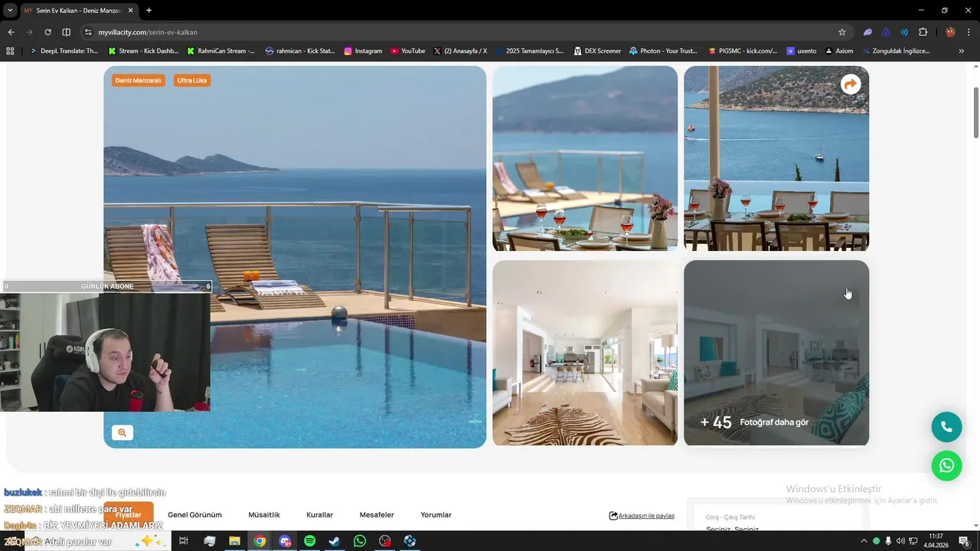Open the File Explorer taskbar icon
This screenshot has height=551, width=980.
coord(234,541)
